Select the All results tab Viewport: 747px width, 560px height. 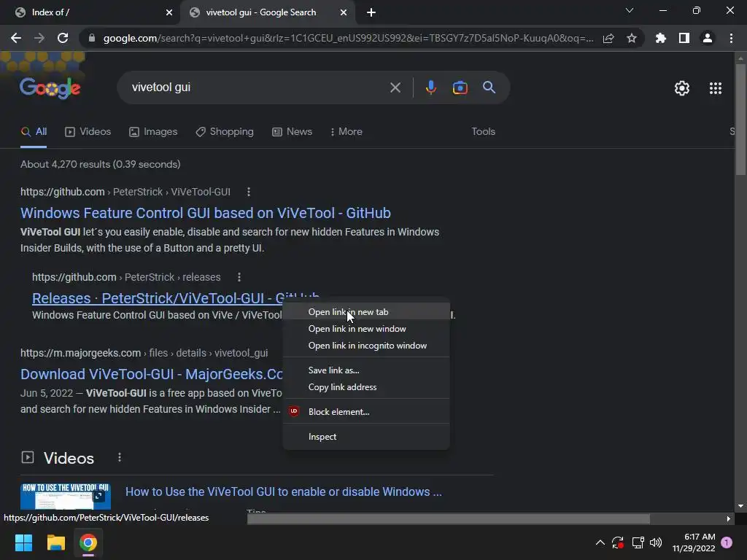tap(34, 132)
